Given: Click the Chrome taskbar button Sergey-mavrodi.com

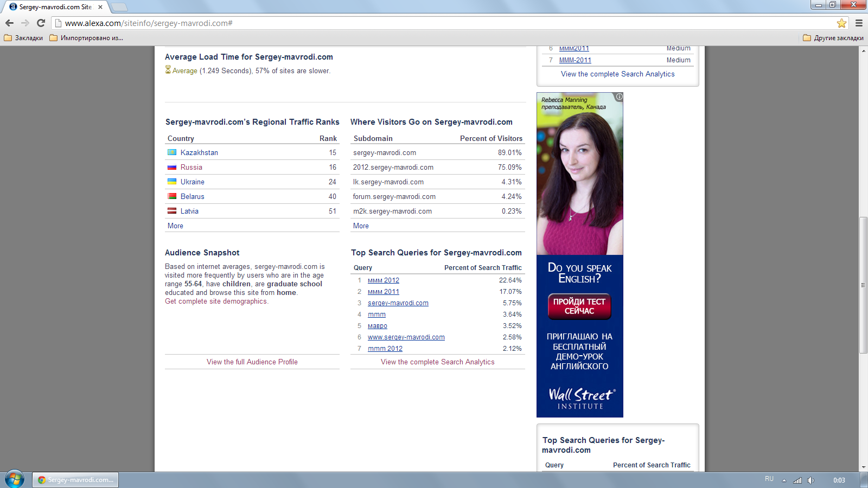Looking at the screenshot, I should pos(75,480).
